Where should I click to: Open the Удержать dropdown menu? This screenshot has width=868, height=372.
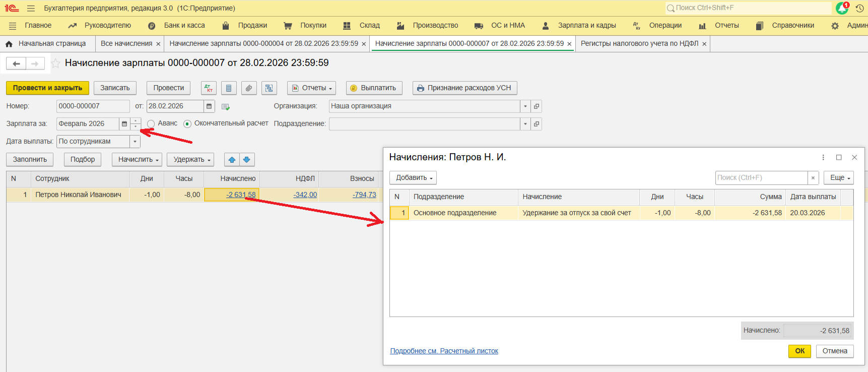pyautogui.click(x=190, y=160)
